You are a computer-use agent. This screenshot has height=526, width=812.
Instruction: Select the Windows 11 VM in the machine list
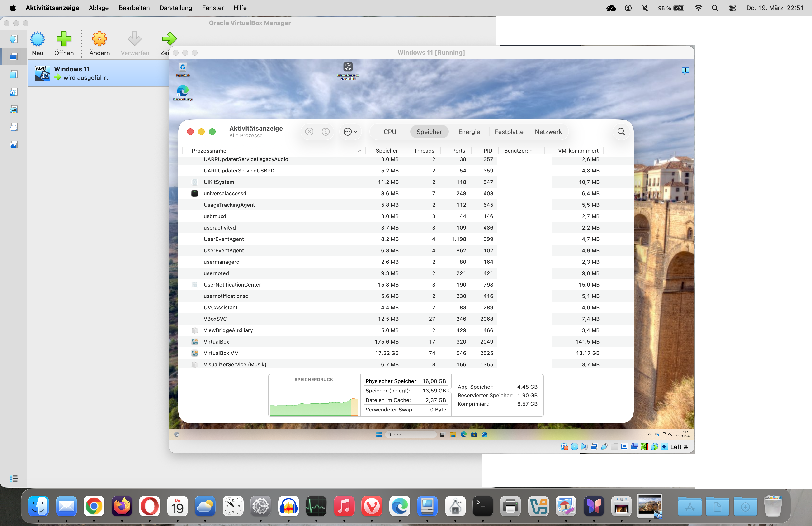tap(98, 73)
